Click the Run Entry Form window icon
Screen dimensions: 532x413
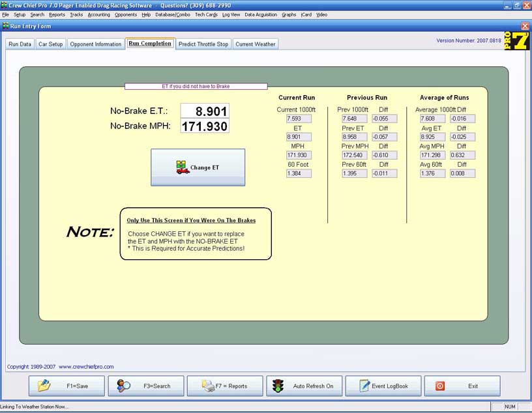(x=5, y=26)
